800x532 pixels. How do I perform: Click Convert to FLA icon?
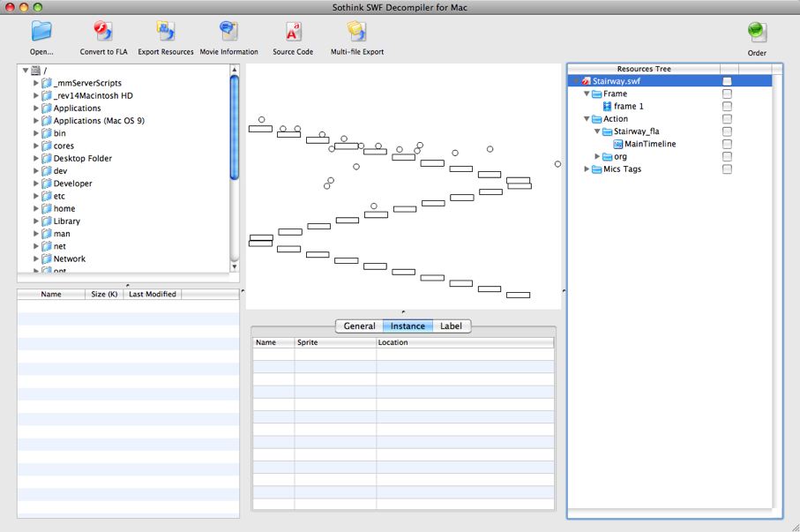pos(103,32)
